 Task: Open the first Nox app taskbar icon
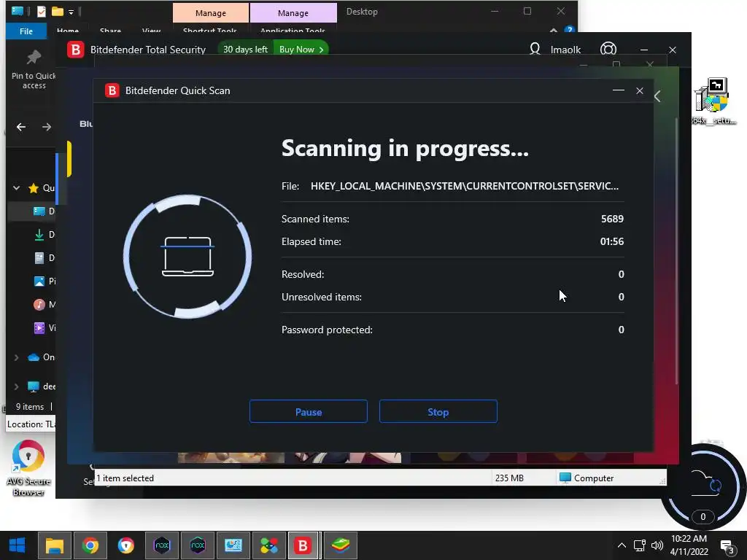coord(162,545)
